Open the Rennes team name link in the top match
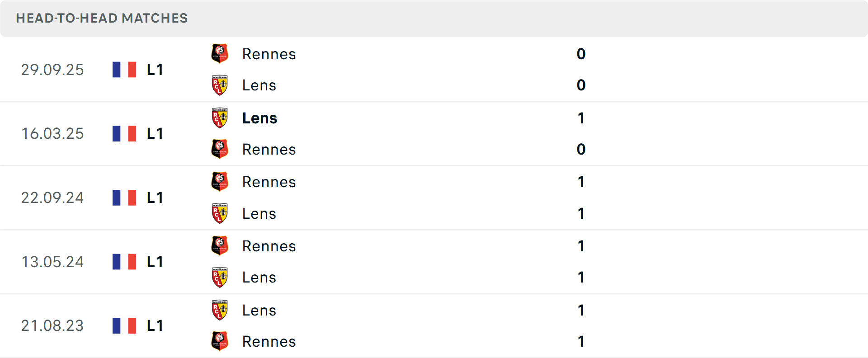The image size is (868, 358). pos(269,54)
